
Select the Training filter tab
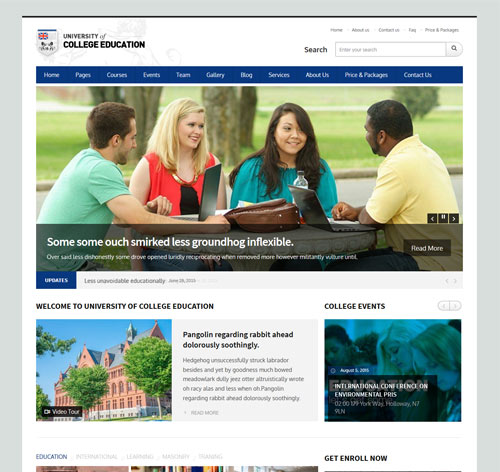pos(210,457)
